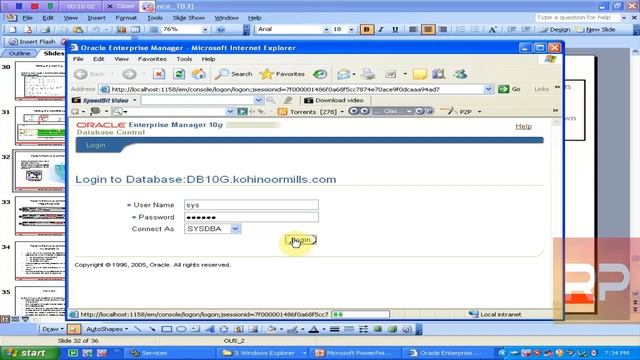
Task: Open the SpeedBit Video dropdown
Action: pyautogui.click(x=134, y=100)
